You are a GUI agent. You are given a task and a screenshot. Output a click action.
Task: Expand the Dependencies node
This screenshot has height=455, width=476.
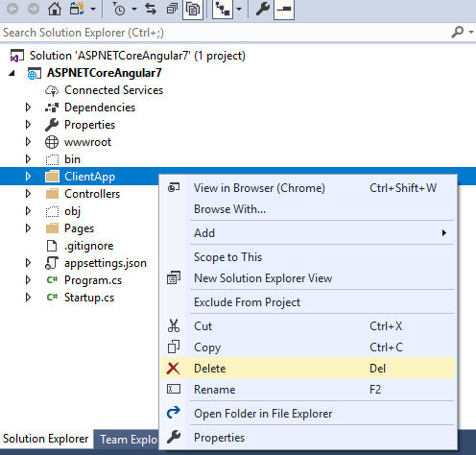coord(28,108)
